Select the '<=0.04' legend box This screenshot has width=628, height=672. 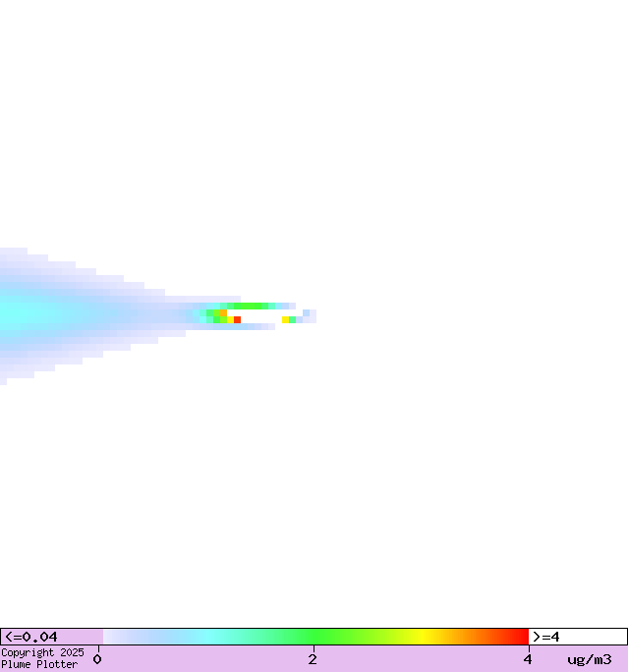51,637
